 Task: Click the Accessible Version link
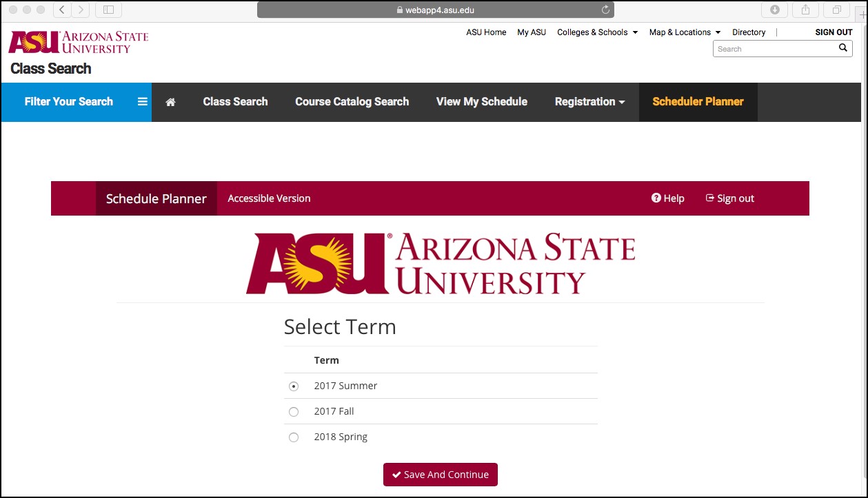269,198
